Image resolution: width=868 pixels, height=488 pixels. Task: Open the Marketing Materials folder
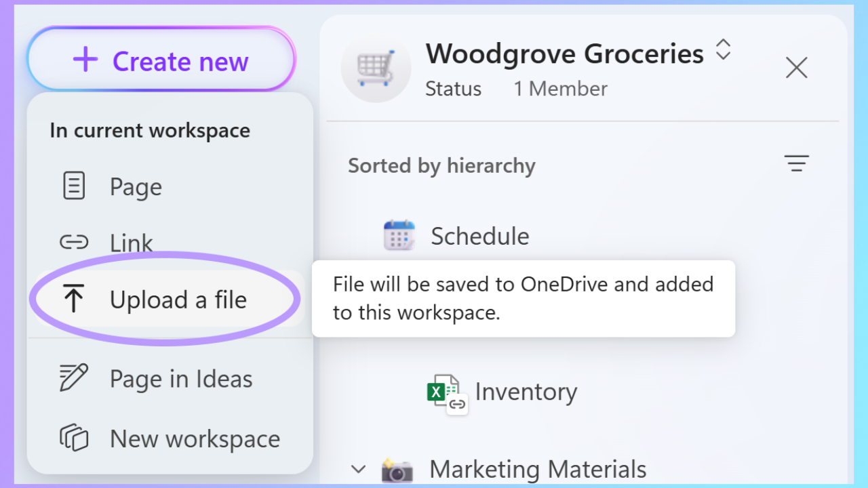537,469
